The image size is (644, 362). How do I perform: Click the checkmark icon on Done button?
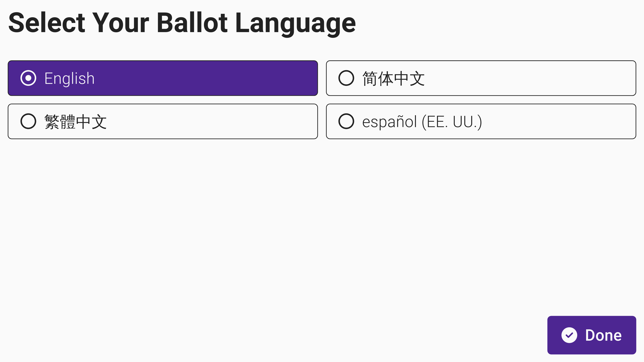[569, 335]
